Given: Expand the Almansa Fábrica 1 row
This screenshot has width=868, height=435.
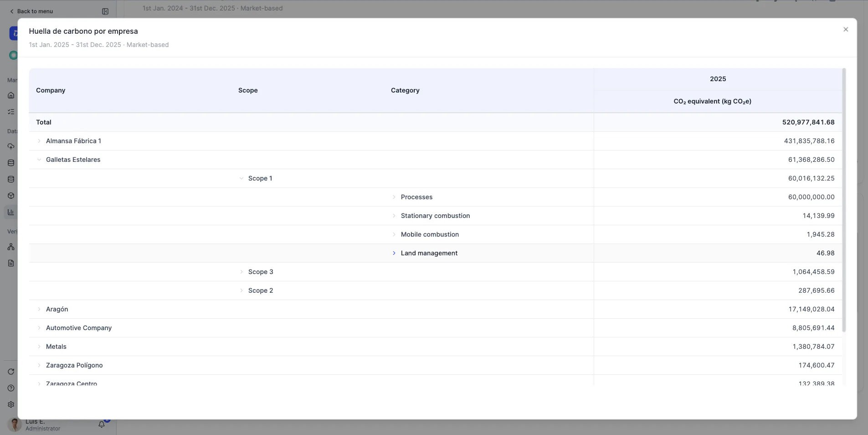Looking at the screenshot, I should click(x=39, y=141).
